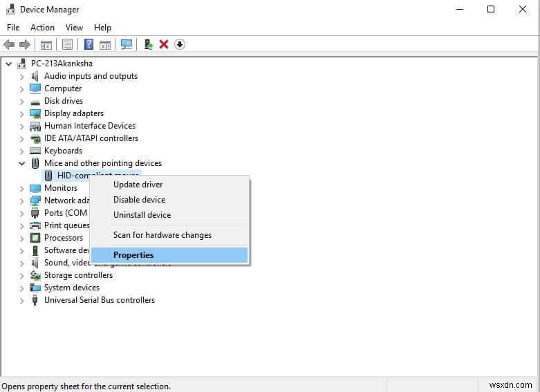Viewport: 540px width, 392px height.
Task: Maximize the Device Manager window
Action: click(x=491, y=9)
